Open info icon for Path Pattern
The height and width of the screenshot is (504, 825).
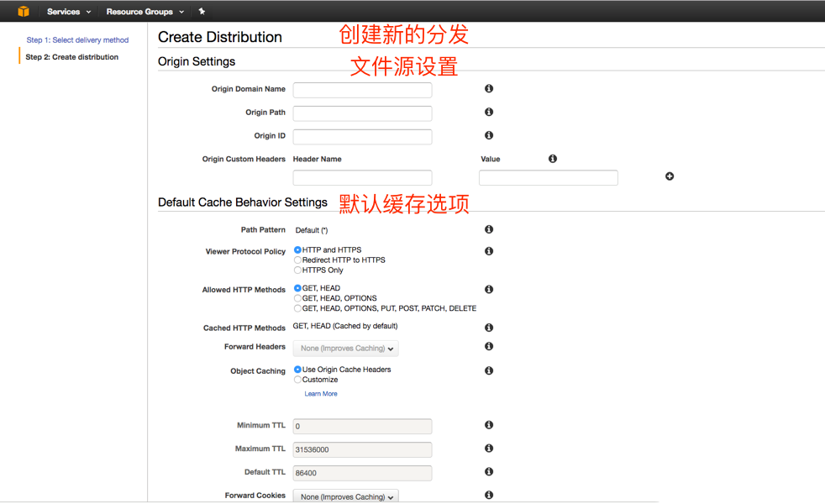pyautogui.click(x=489, y=229)
